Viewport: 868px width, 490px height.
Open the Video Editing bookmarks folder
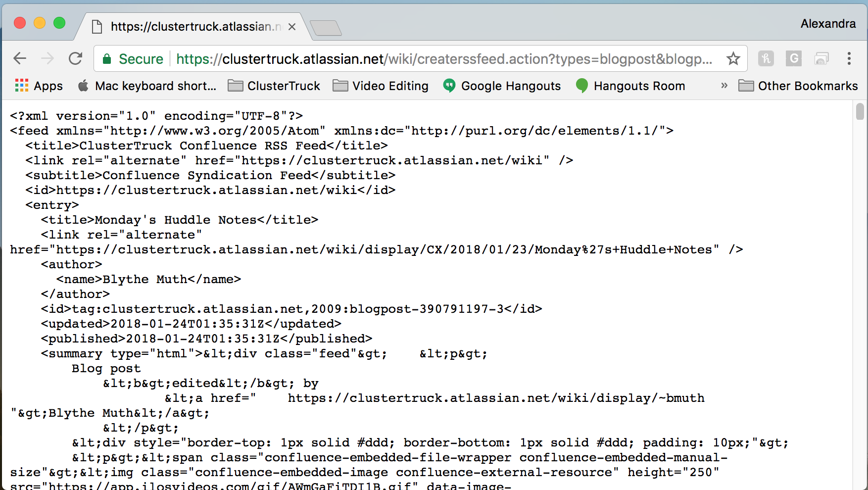pos(381,86)
